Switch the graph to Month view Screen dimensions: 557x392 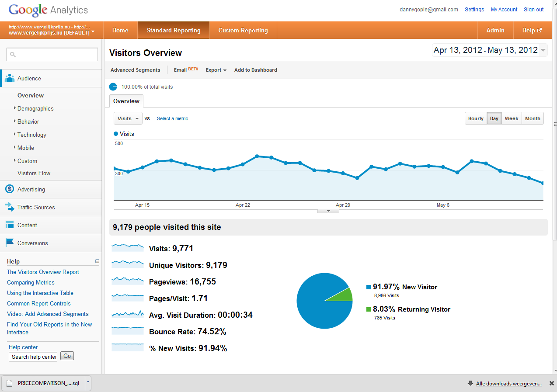click(x=533, y=118)
